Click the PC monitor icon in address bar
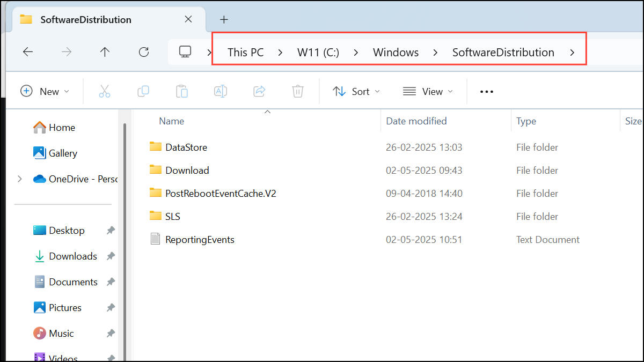The height and width of the screenshot is (362, 644). click(x=185, y=52)
